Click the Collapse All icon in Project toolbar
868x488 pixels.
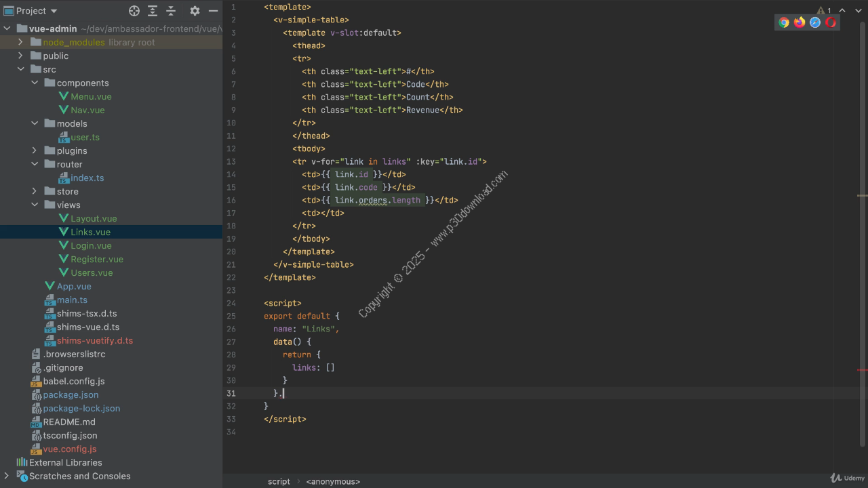(171, 11)
